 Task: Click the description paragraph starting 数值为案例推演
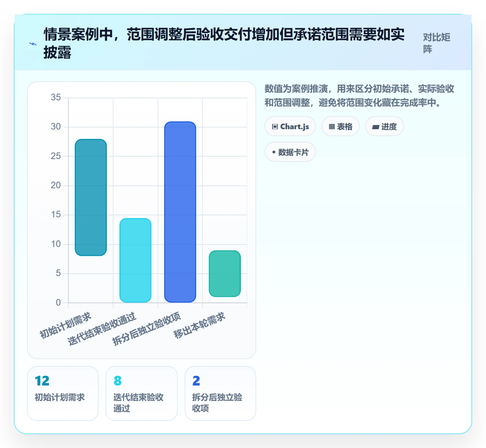(x=360, y=96)
